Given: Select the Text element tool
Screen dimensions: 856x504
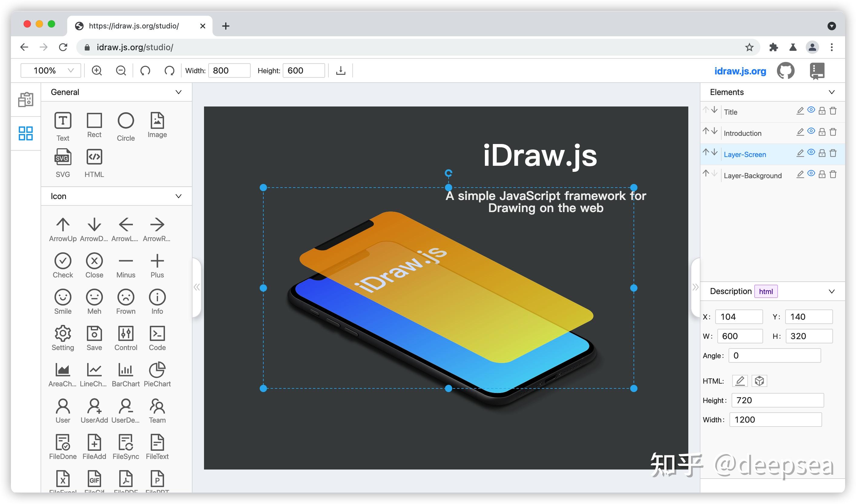Looking at the screenshot, I should tap(63, 127).
